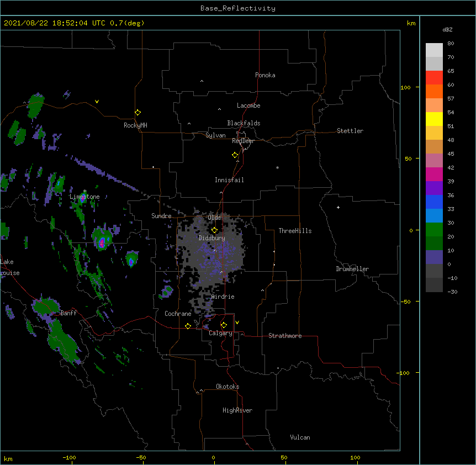The image size is (476, 465).
Task: Click the Olds city label
Action: point(214,218)
